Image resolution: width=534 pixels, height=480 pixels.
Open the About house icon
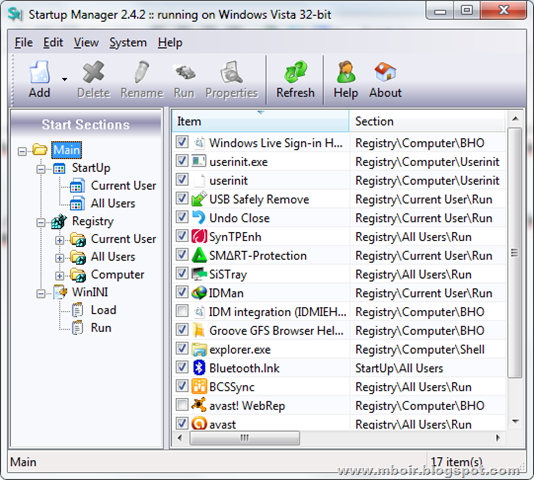[x=385, y=72]
